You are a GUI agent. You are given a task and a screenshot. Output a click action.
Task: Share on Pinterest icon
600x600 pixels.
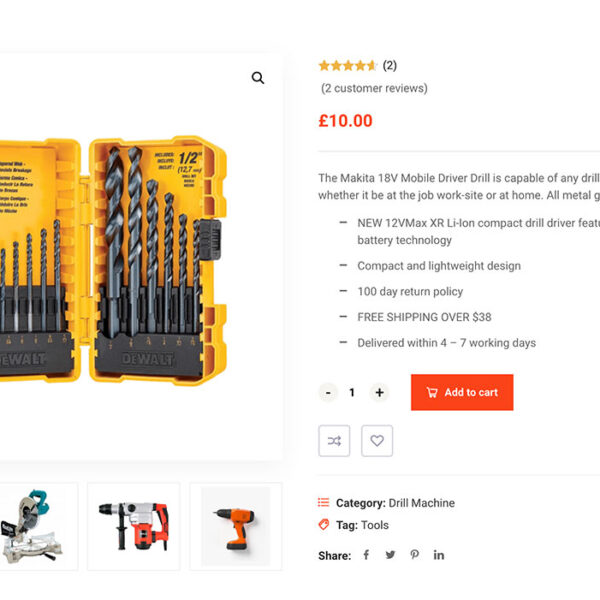pyautogui.click(x=414, y=555)
